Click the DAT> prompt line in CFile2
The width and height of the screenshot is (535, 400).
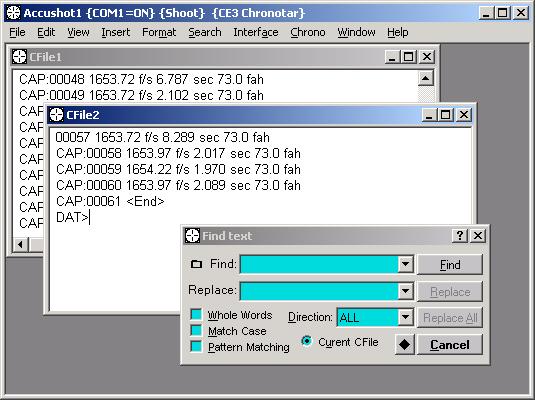(72, 217)
